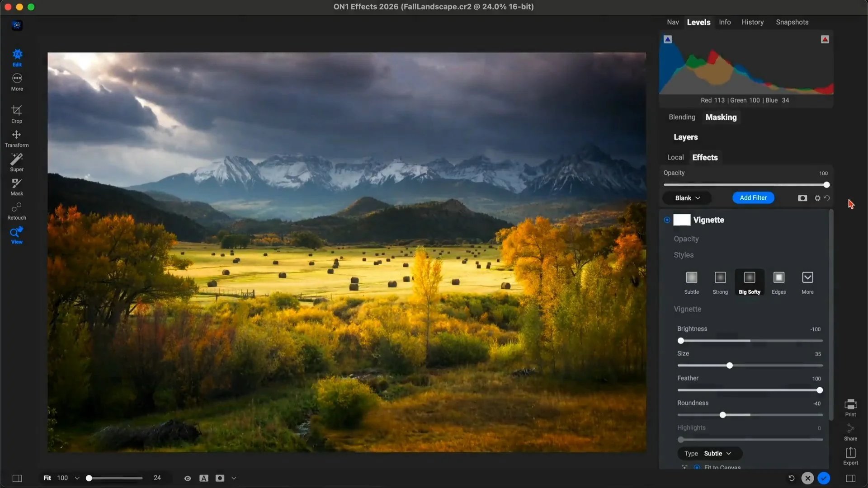Screen dimensions: 868x488
Task: Open the effects settings gear icon
Action: 817,198
